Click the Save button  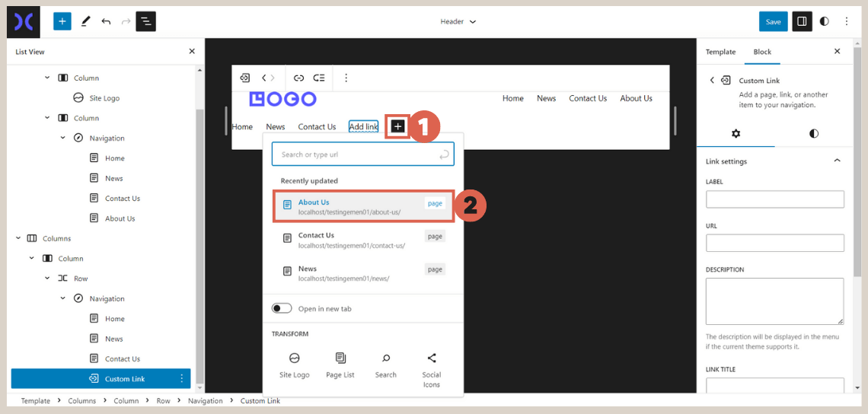(x=773, y=21)
